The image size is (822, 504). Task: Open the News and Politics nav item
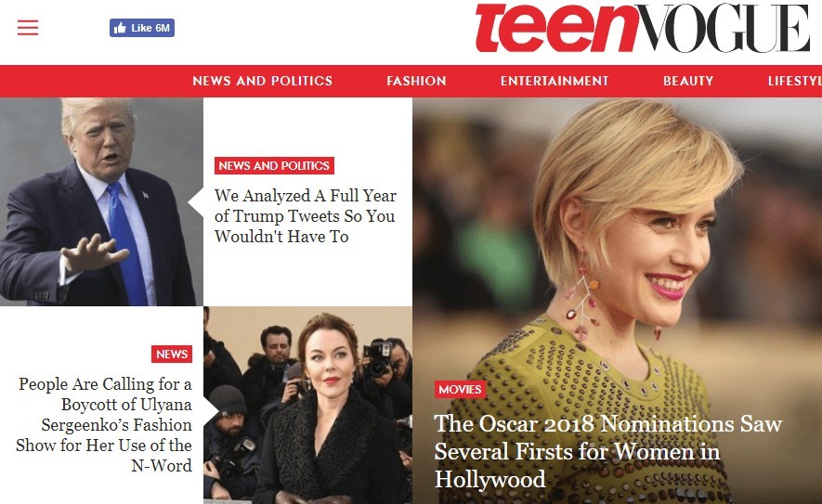[262, 81]
